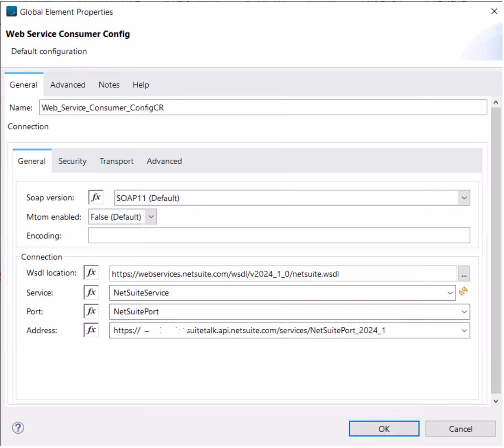
Task: Switch to the Transport sub-tab
Action: (x=117, y=161)
